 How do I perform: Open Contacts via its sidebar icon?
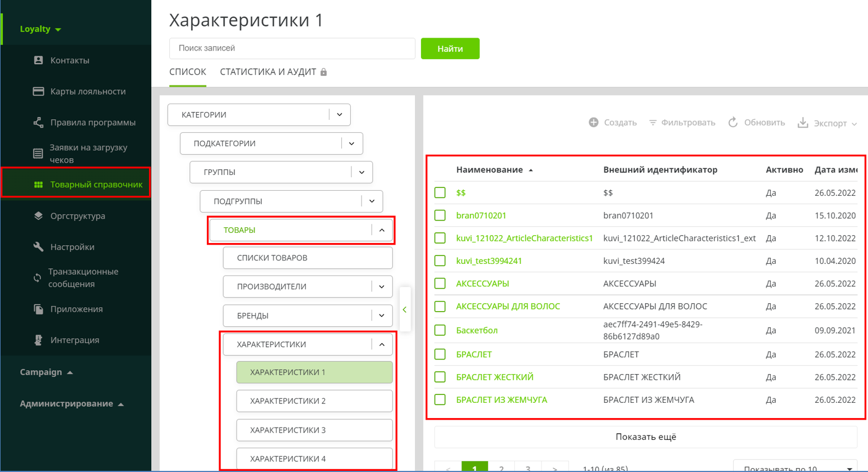click(38, 60)
